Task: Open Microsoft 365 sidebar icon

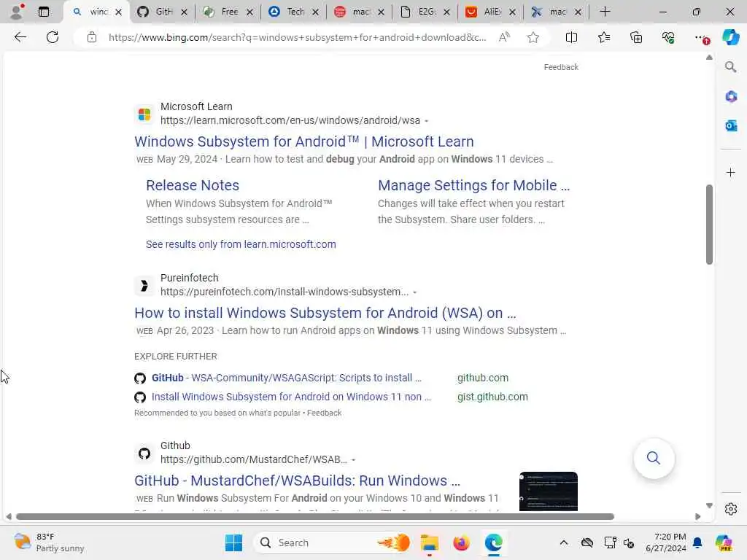Action: coord(731,97)
